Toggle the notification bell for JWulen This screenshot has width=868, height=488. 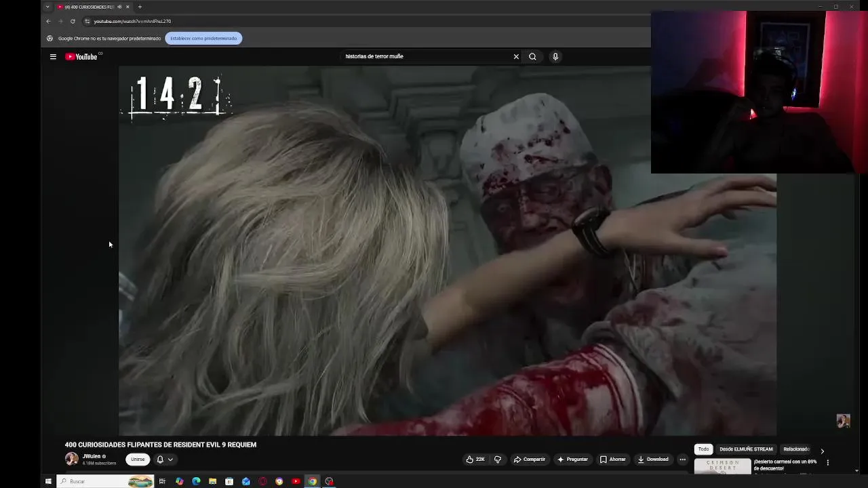pyautogui.click(x=160, y=460)
